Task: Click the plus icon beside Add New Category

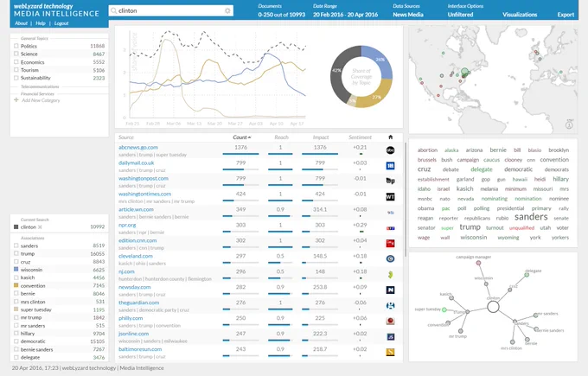Action: click(x=16, y=100)
